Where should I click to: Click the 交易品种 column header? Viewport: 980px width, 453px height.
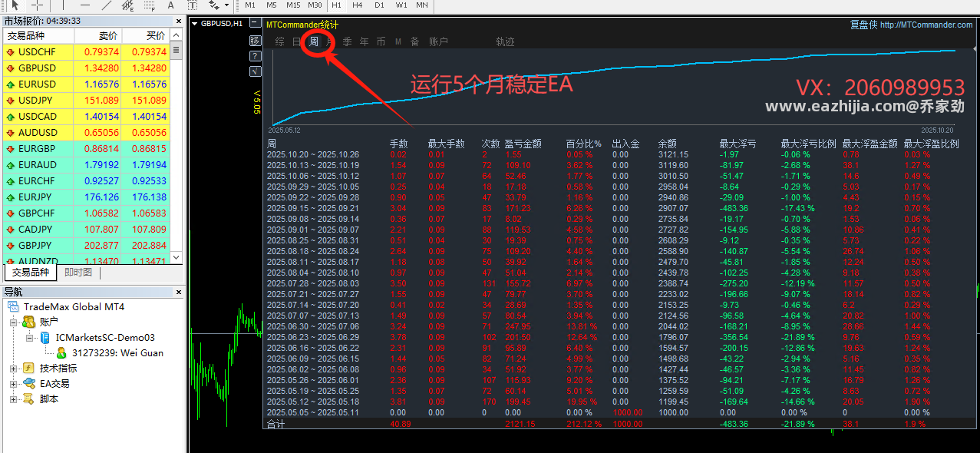(38, 36)
